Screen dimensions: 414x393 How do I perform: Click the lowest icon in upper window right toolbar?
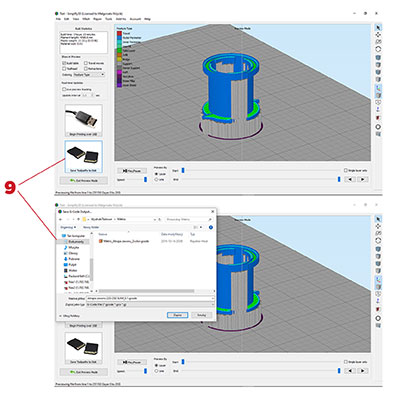tap(378, 134)
